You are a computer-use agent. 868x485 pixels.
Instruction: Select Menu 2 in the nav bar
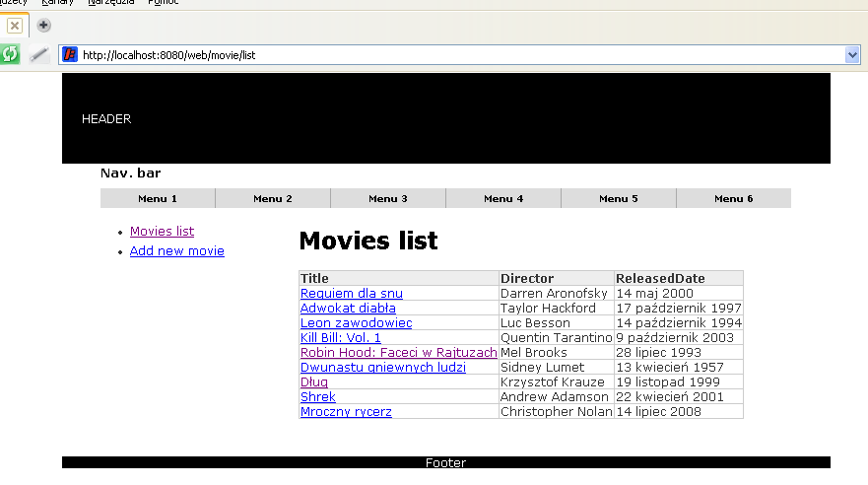point(273,198)
